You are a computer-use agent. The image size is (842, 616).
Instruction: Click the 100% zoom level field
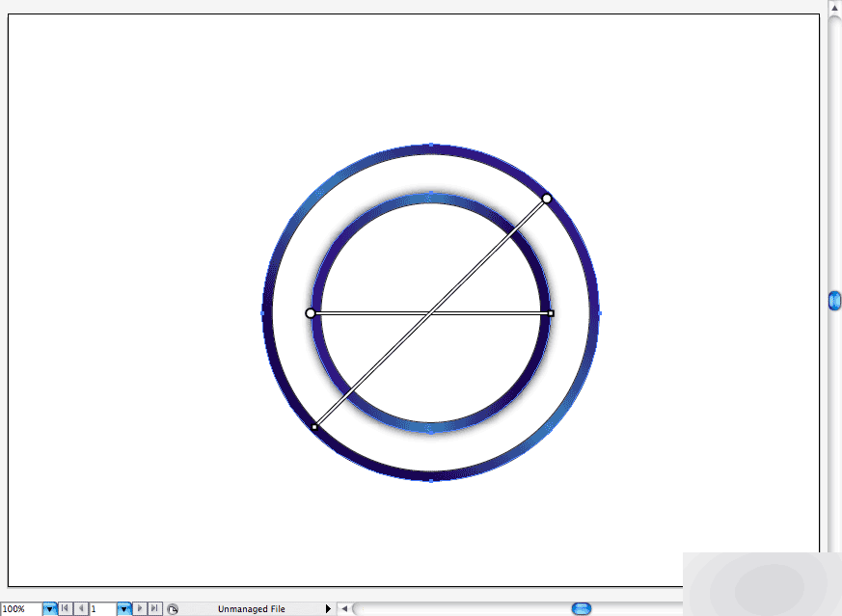point(21,609)
